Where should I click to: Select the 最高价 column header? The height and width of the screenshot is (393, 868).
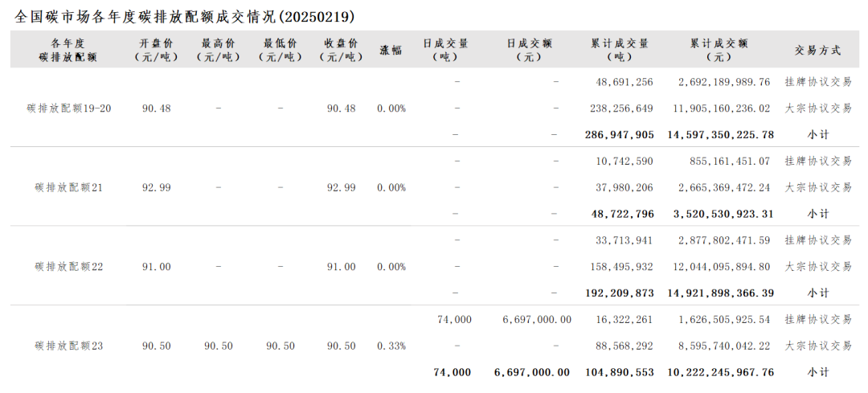tap(218, 50)
